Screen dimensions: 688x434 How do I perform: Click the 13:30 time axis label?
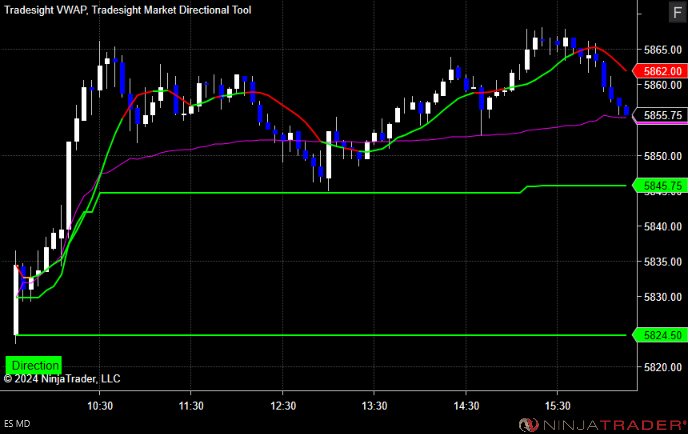[x=374, y=406]
